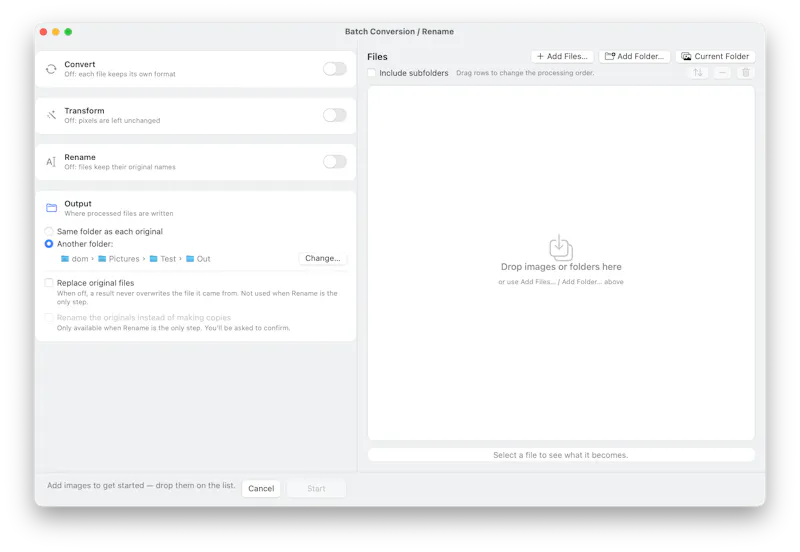Click the green zoom window button
Viewport: 800px width, 552px height.
pyautogui.click(x=68, y=32)
